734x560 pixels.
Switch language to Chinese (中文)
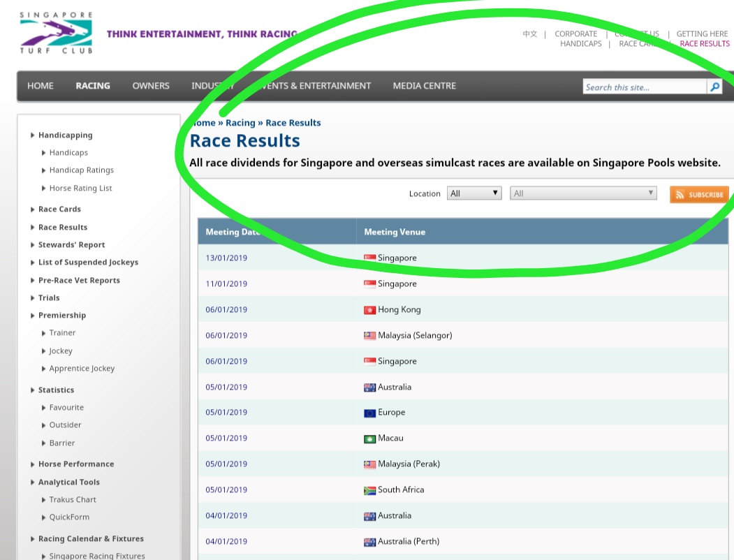click(x=530, y=34)
